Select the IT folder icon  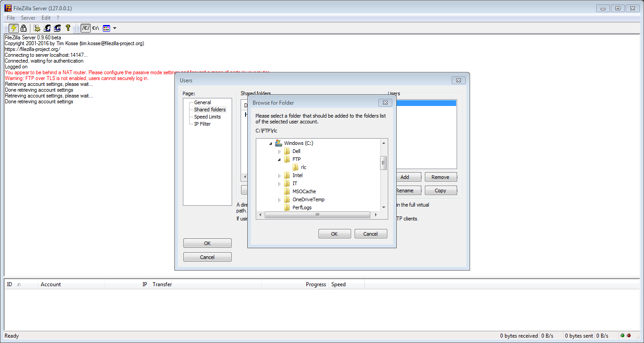click(x=287, y=183)
